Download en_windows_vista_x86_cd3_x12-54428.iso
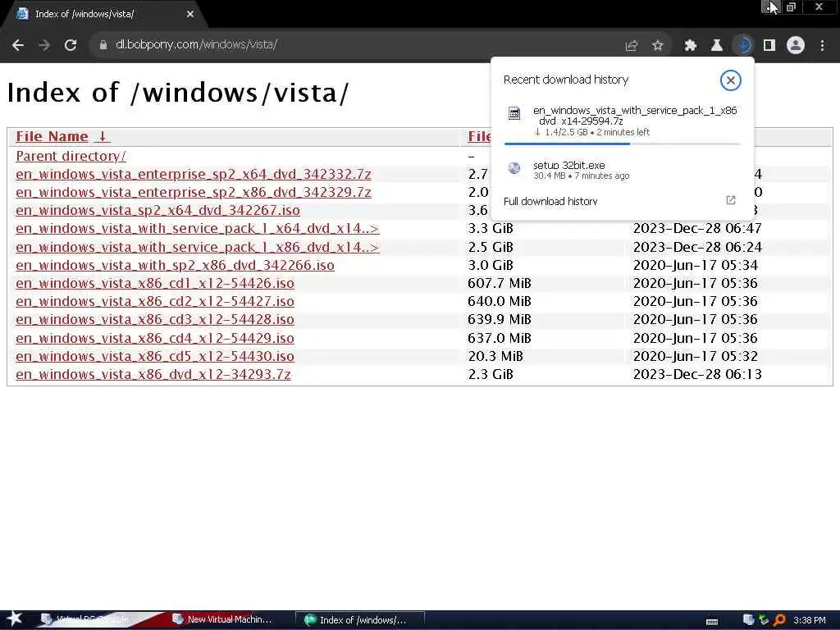This screenshot has width=840, height=630. [155, 320]
